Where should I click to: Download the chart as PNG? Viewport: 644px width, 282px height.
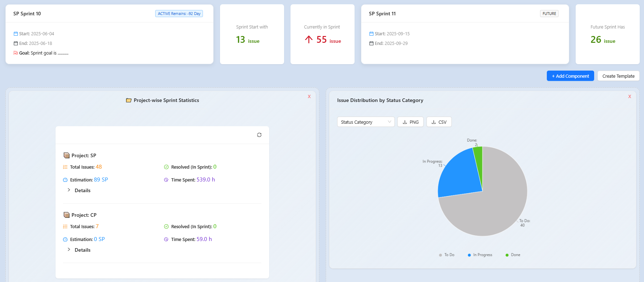click(410, 122)
